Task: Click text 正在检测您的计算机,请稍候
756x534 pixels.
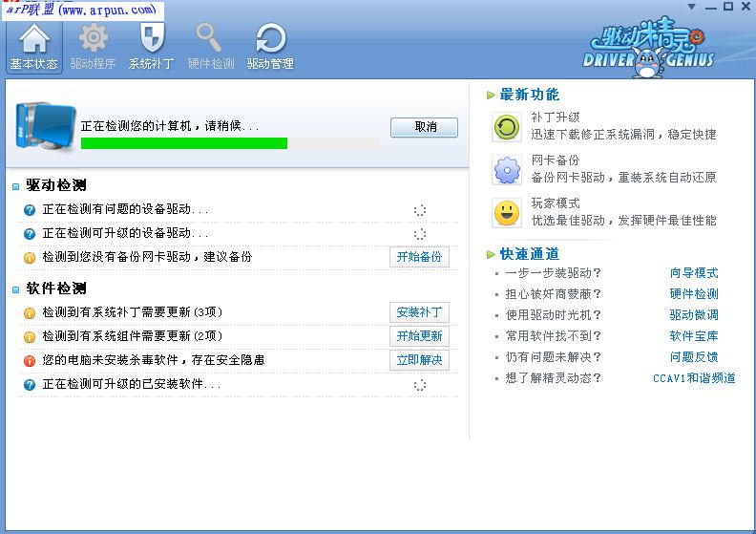Action: pos(170,126)
